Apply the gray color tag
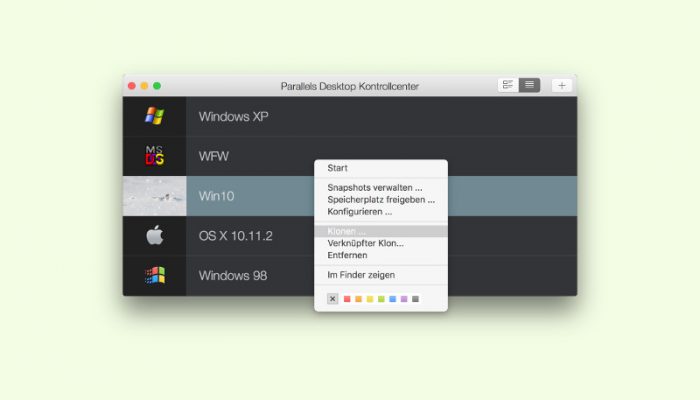 tap(415, 299)
